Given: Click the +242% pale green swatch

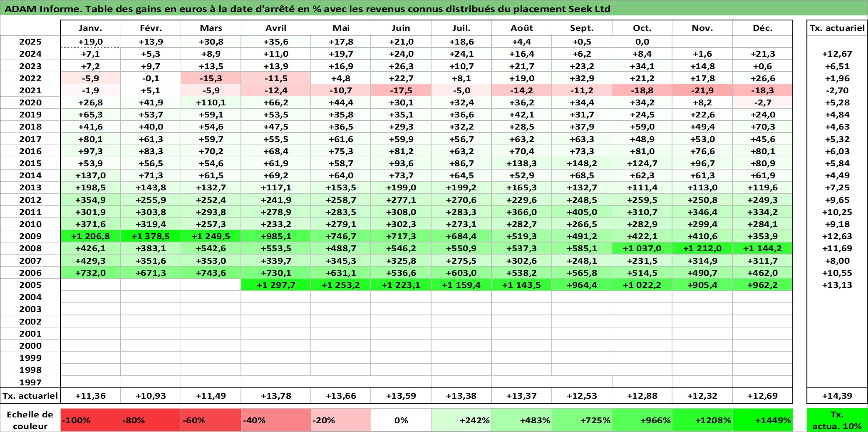Looking at the screenshot, I should click(x=461, y=420).
